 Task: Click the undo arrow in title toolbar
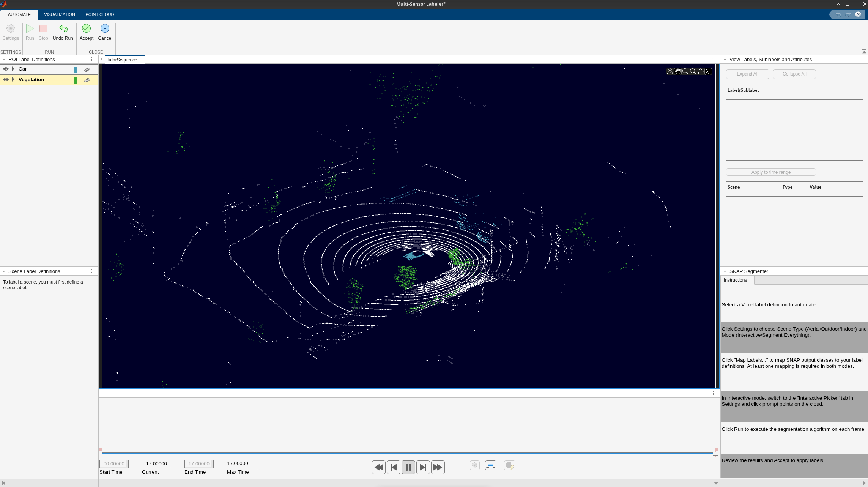[838, 14]
